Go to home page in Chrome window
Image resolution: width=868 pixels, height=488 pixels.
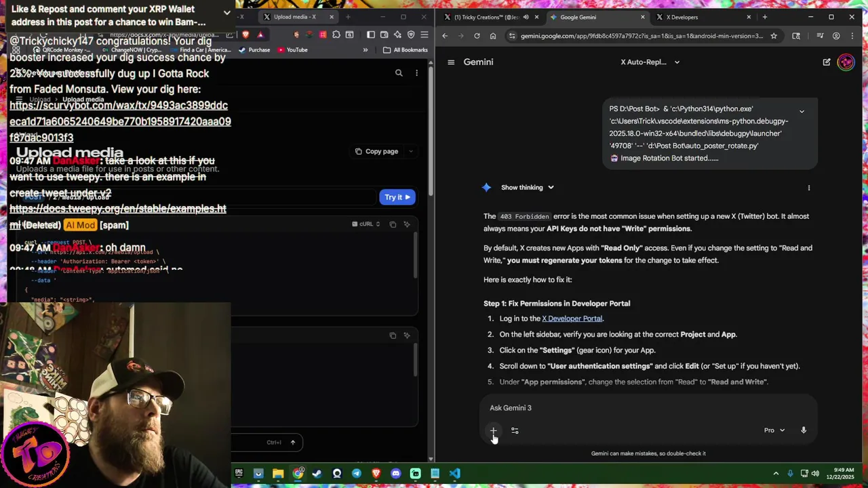click(493, 36)
